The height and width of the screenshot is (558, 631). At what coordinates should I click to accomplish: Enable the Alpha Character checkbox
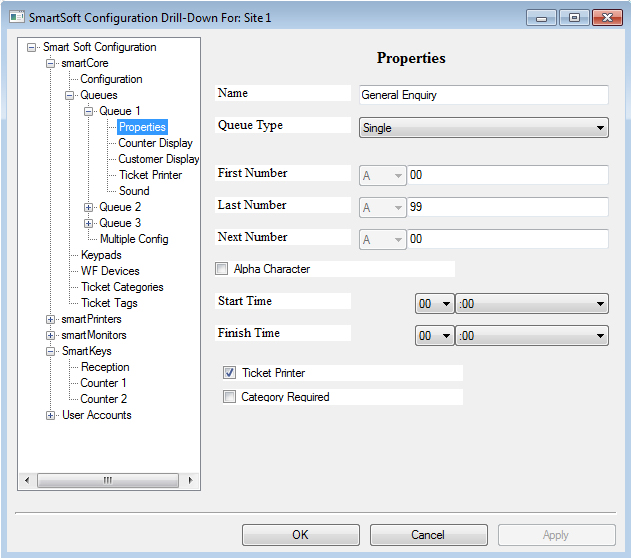(x=221, y=269)
